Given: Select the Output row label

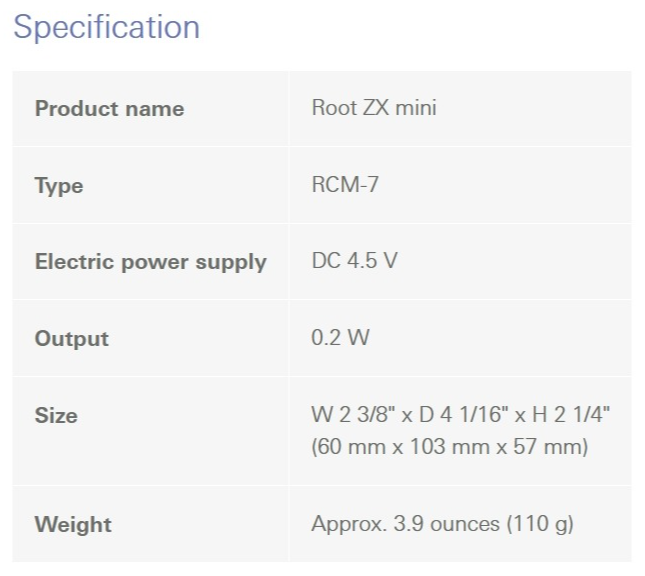Looking at the screenshot, I should tap(72, 339).
